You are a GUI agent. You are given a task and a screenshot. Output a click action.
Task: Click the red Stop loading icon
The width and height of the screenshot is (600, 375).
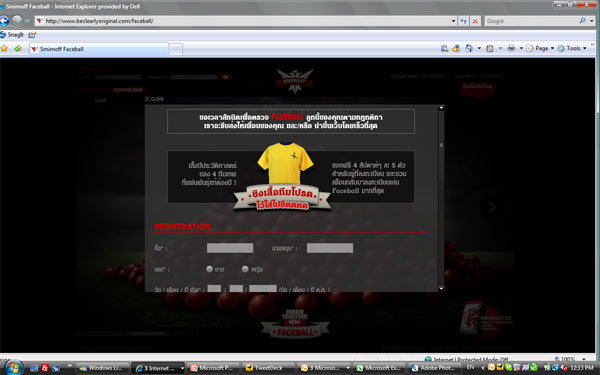point(475,21)
